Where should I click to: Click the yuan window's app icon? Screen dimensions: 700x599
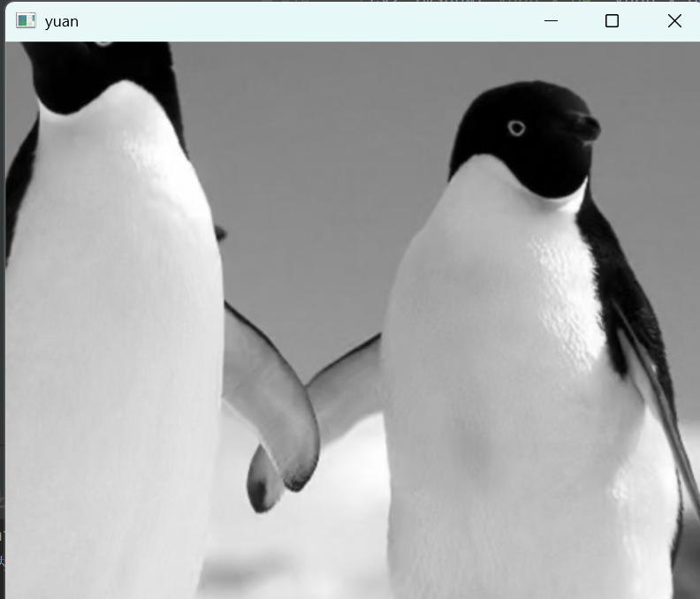(26, 21)
